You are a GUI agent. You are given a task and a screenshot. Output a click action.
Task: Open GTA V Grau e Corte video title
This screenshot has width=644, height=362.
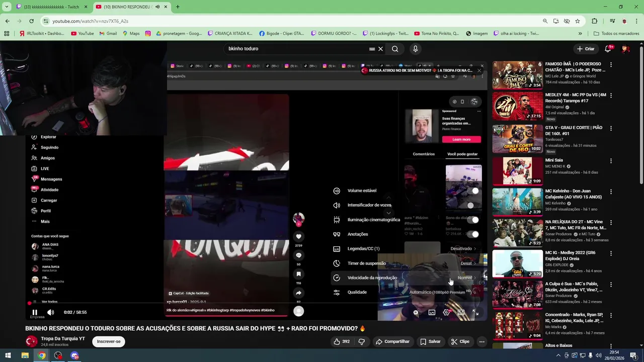pos(574,131)
